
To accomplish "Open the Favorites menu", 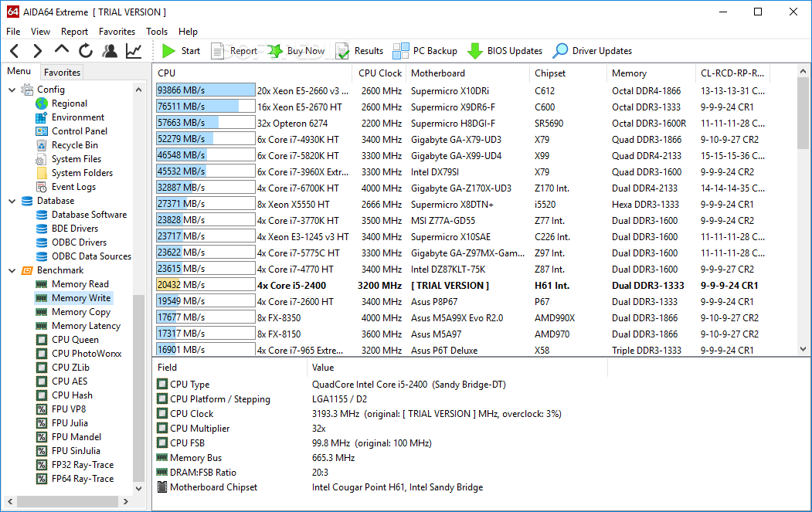I will (x=117, y=32).
